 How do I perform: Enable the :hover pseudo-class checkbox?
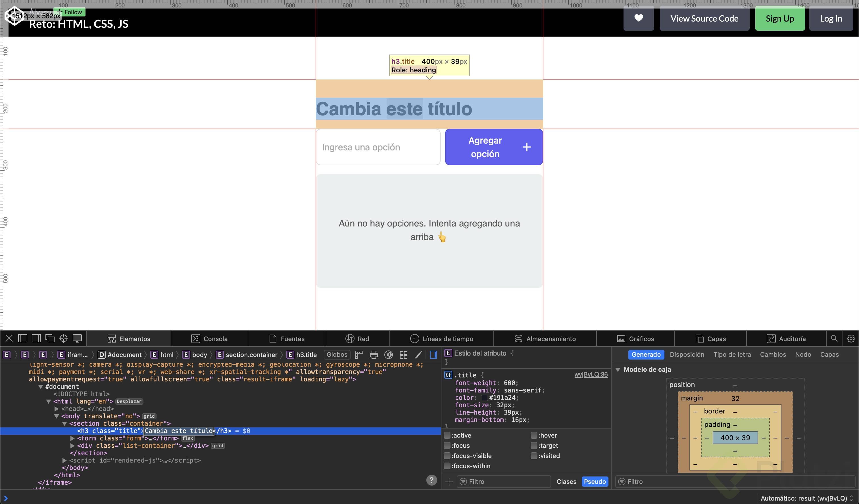[534, 435]
